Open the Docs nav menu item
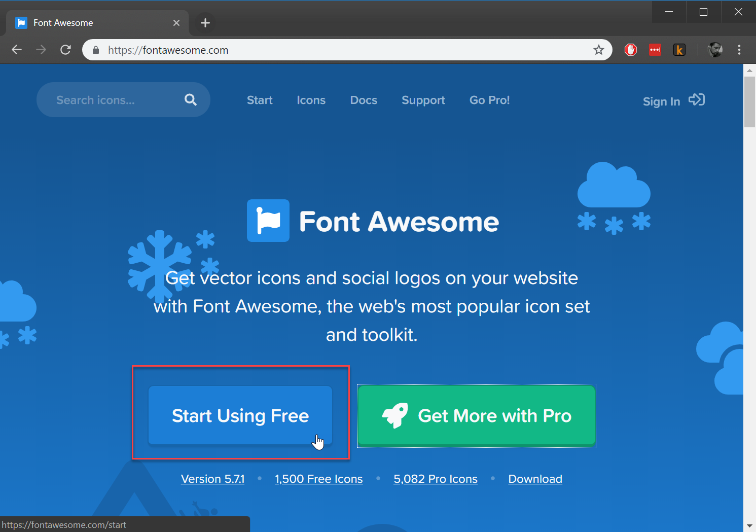Screen dimensions: 756x532 (364, 100)
